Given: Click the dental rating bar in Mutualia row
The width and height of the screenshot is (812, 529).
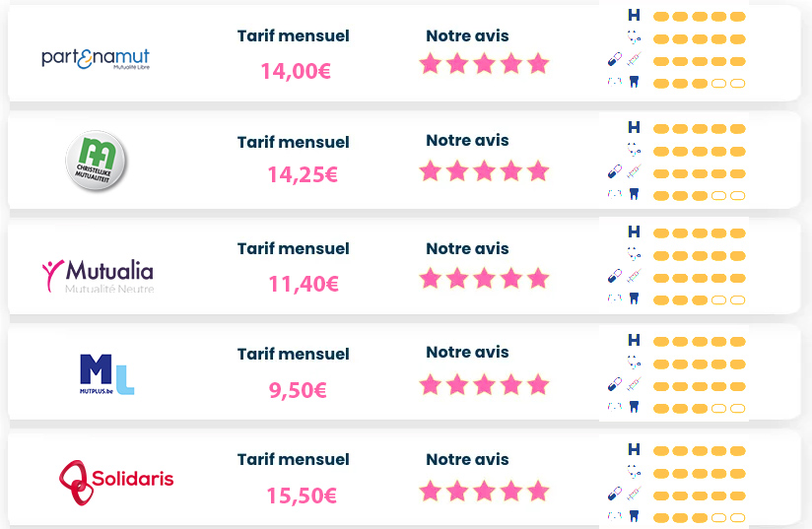Looking at the screenshot, I should [699, 299].
